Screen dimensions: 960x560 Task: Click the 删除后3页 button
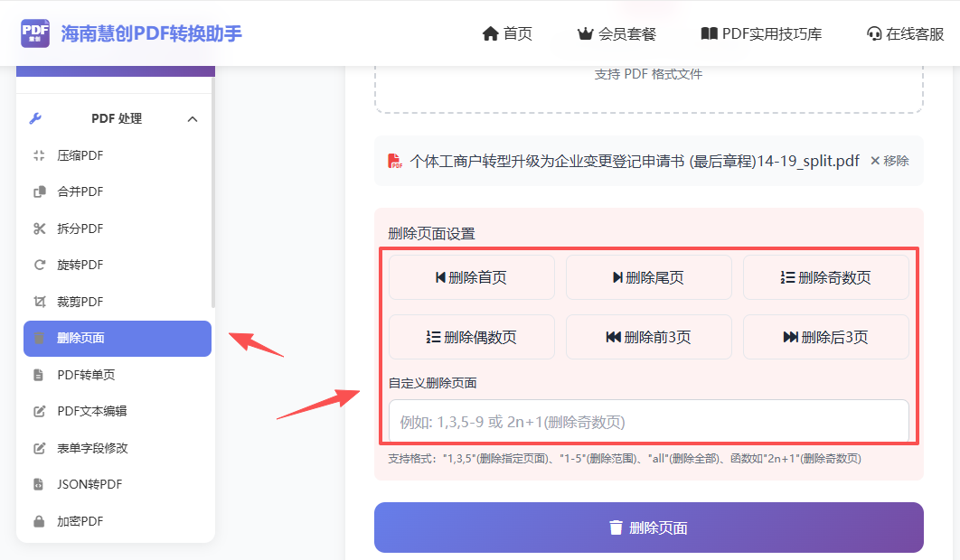click(826, 337)
